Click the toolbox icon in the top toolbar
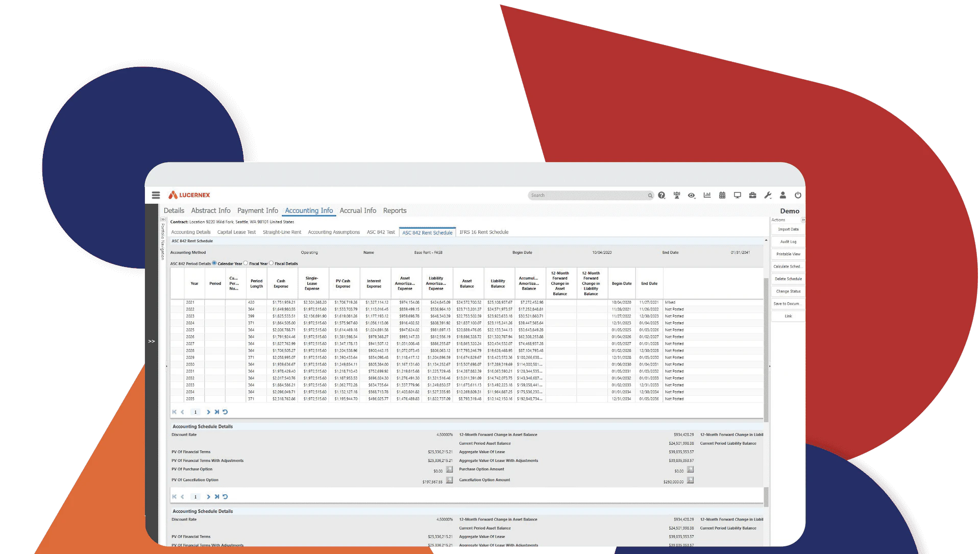 click(752, 195)
